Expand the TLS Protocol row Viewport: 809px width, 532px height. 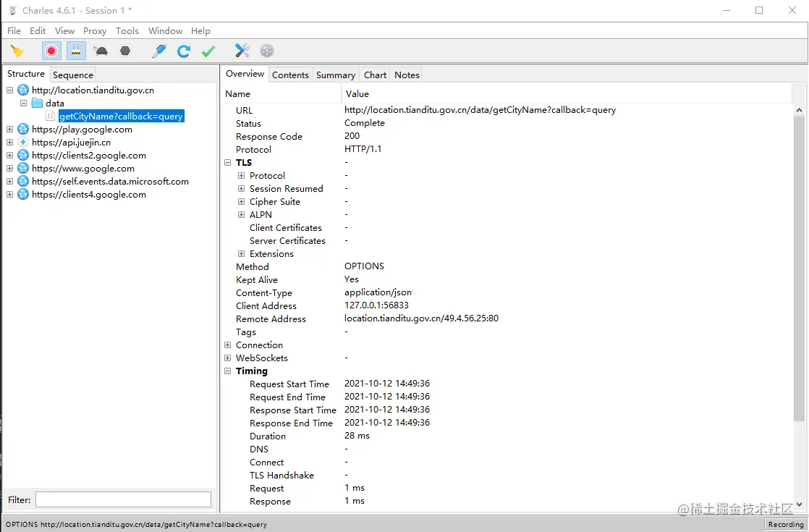(241, 176)
